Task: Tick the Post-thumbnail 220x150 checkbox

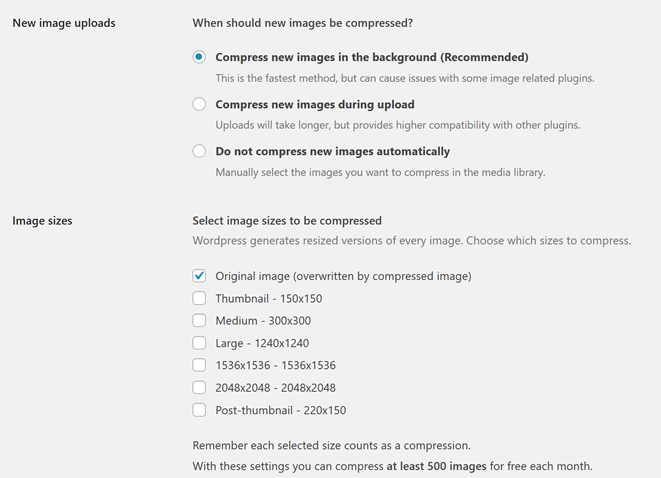Action: click(199, 410)
